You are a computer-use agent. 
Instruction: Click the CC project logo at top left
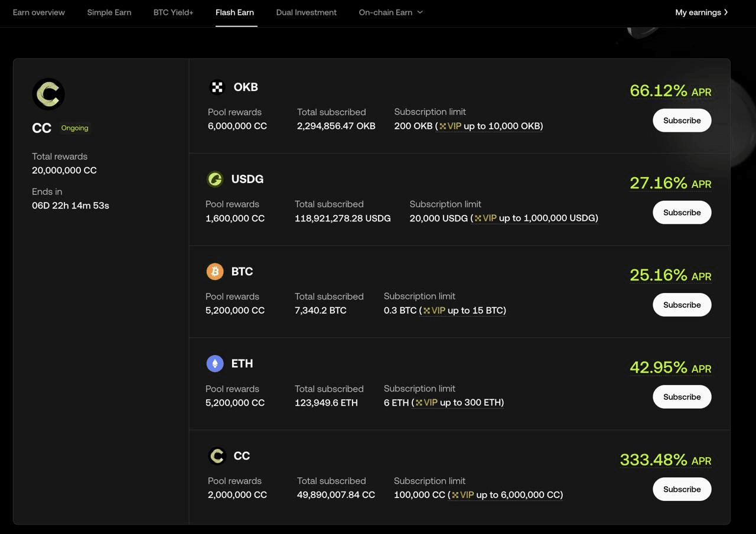pyautogui.click(x=49, y=93)
